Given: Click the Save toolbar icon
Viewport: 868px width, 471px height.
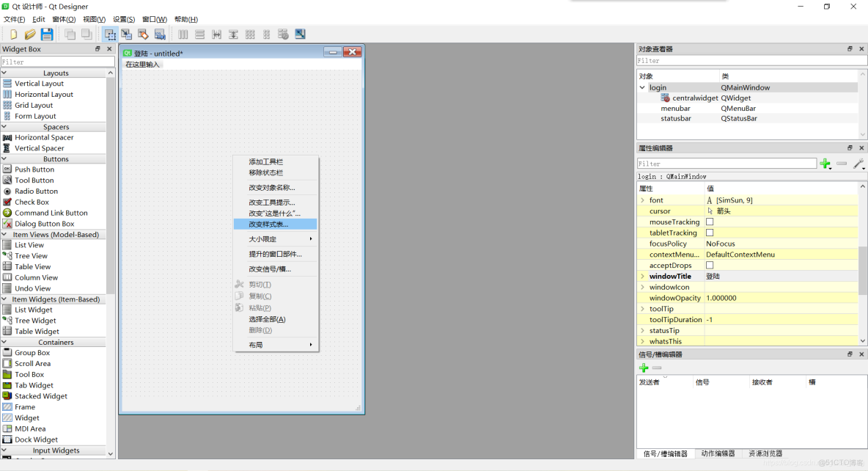Looking at the screenshot, I should [46, 34].
